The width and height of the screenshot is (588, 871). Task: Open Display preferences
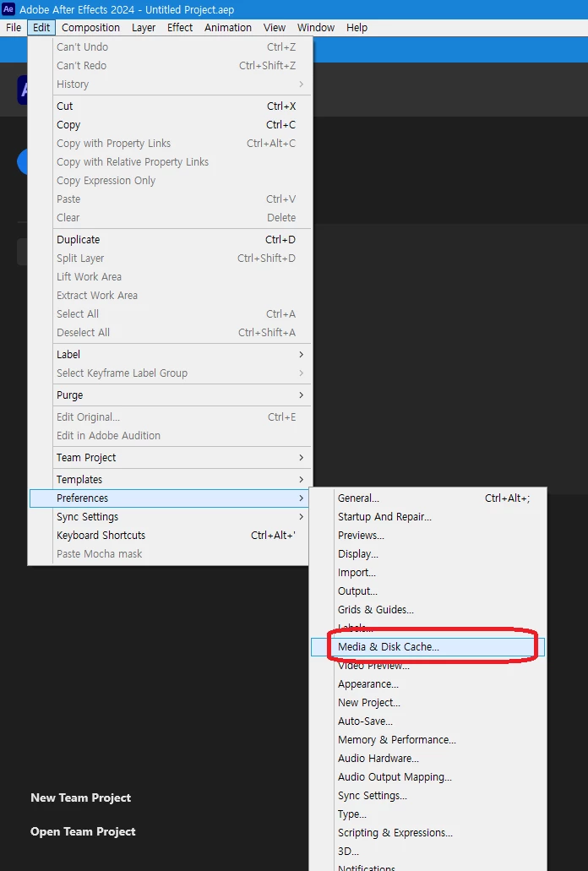pyautogui.click(x=427, y=554)
